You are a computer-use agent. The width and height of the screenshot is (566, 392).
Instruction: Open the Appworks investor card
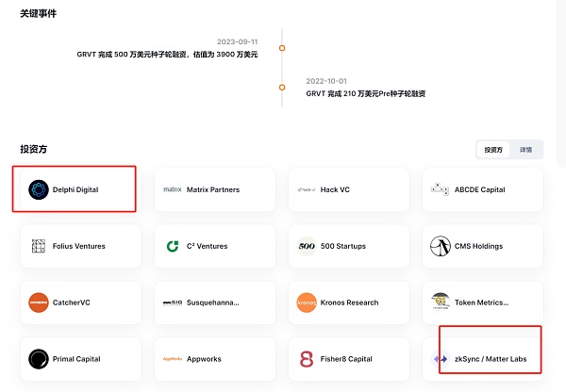coord(215,359)
